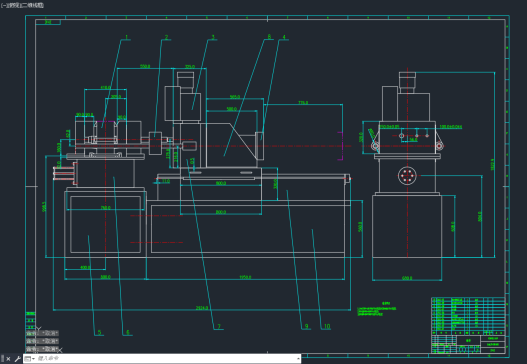The height and width of the screenshot is (364, 527).
Task: Click the title block parts list table
Action: 468,316
